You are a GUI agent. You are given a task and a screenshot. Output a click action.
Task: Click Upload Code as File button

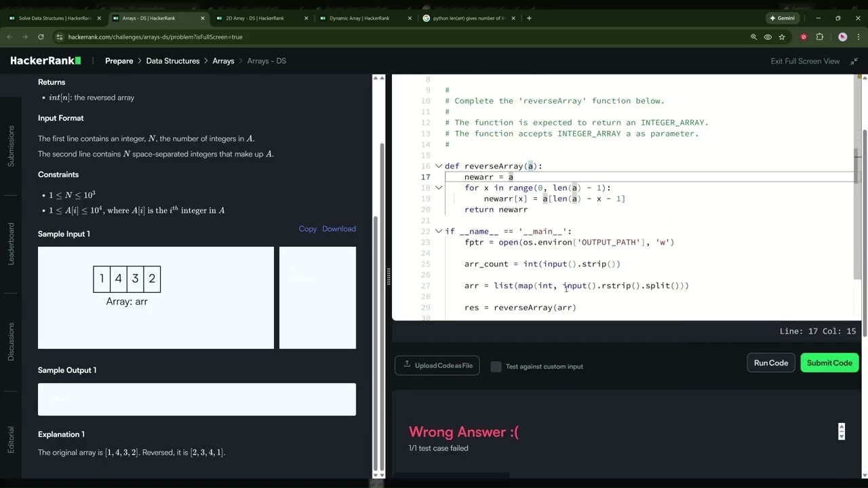tap(437, 365)
